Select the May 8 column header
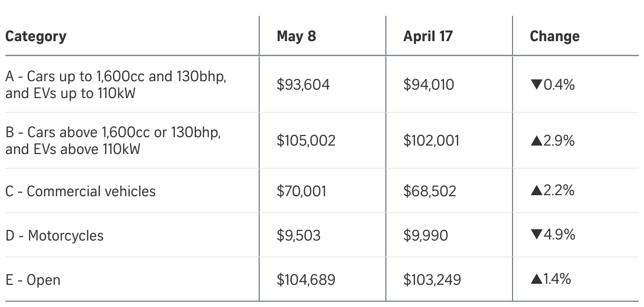644x307 pixels. coord(296,36)
